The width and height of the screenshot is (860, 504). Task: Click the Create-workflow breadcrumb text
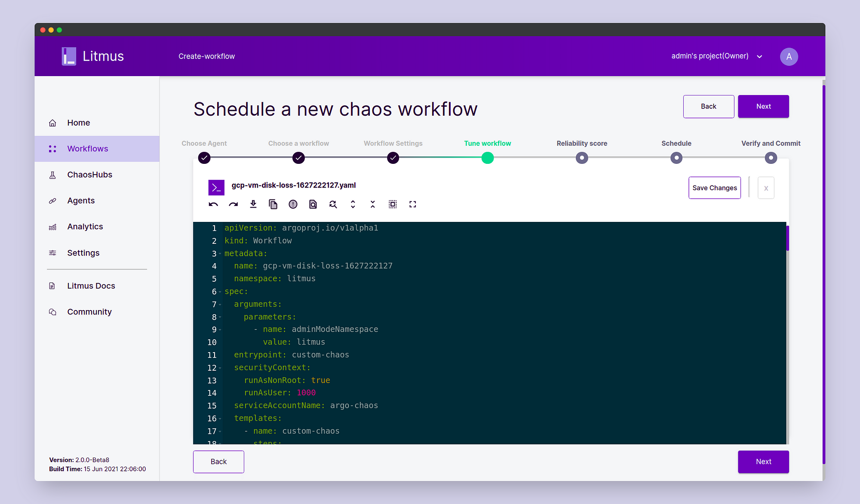(x=207, y=56)
